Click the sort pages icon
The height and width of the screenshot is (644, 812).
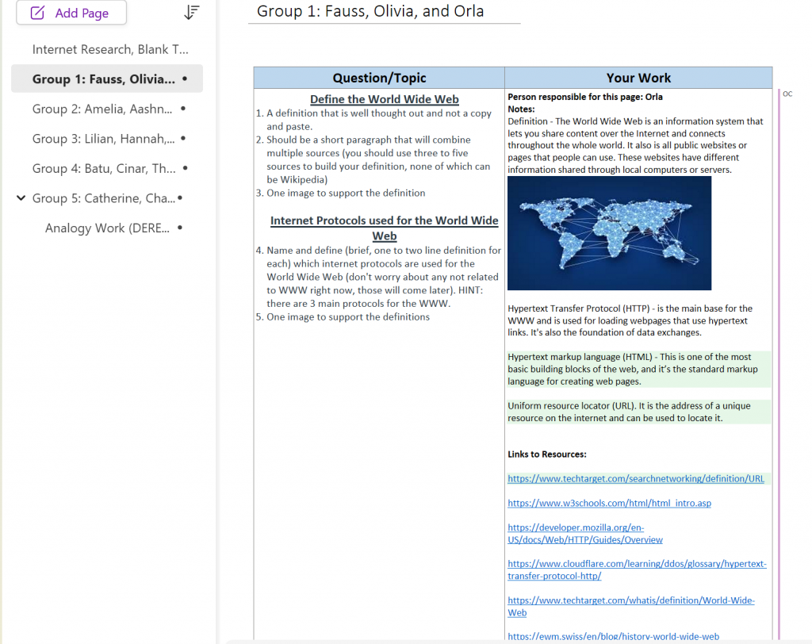coord(192,13)
